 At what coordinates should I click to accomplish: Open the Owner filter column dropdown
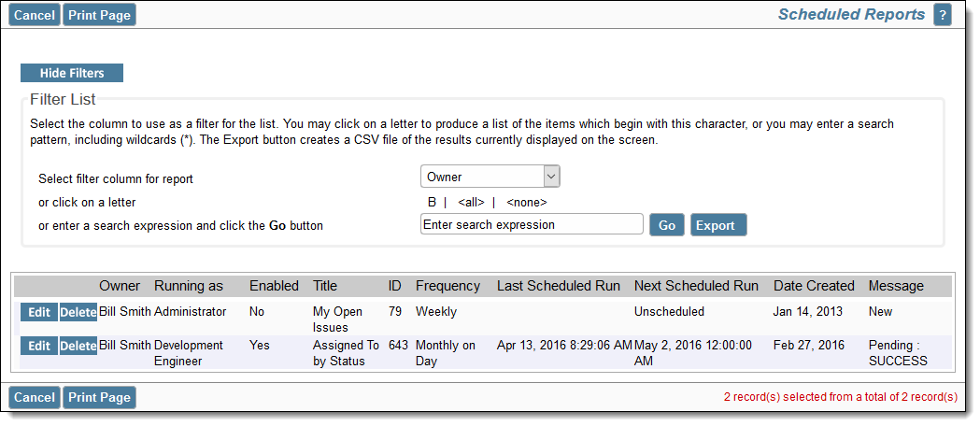[490, 177]
